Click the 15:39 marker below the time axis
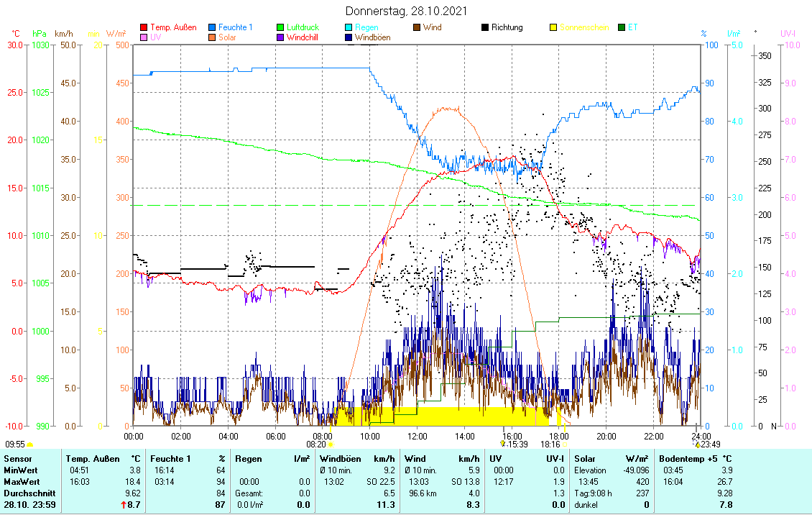The image size is (812, 515). [515, 445]
